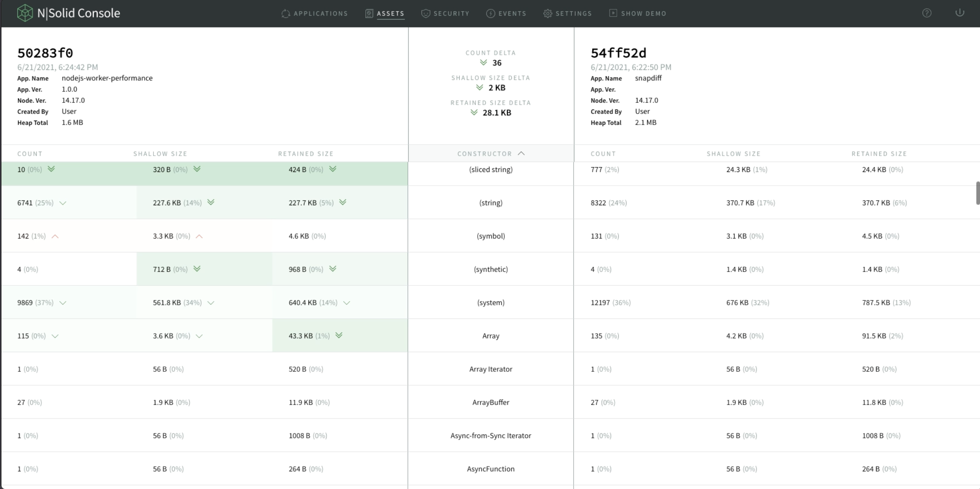The width and height of the screenshot is (980, 489).
Task: Open the Applications tab
Action: click(320, 14)
